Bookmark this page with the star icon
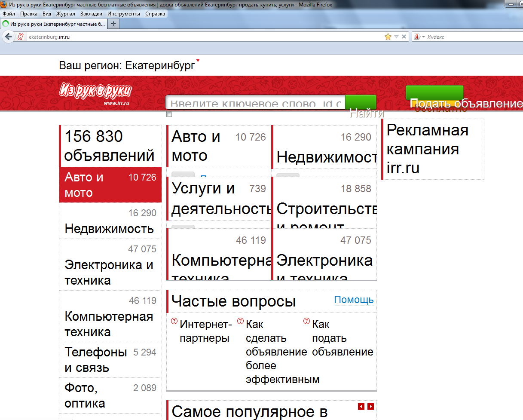This screenshot has height=420, width=523. point(388,37)
